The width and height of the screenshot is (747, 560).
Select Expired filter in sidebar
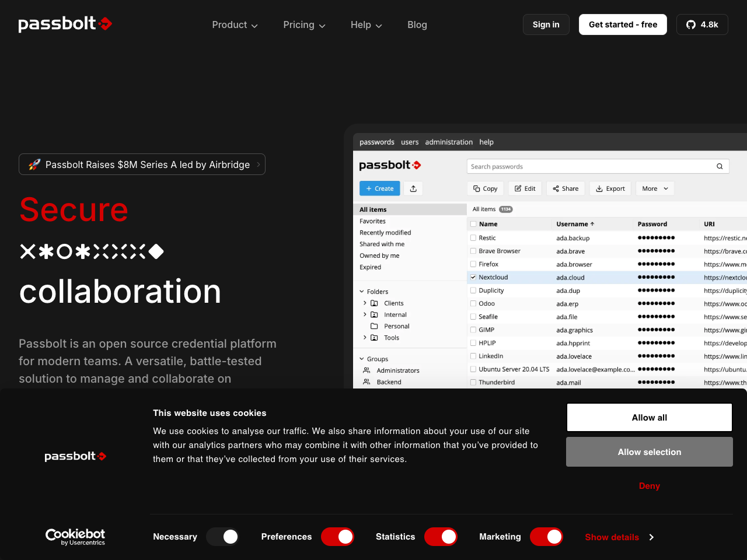(370, 267)
